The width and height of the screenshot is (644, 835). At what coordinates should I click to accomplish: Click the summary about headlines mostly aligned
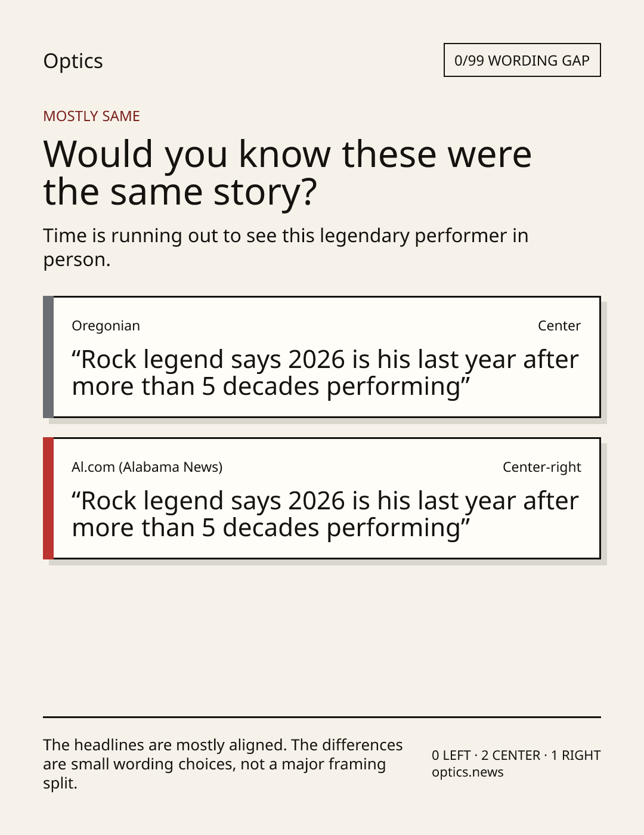[223, 764]
